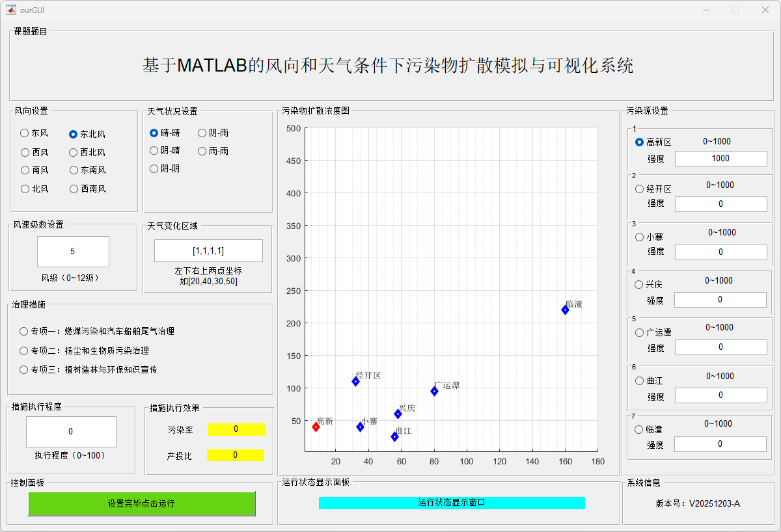This screenshot has height=532, width=781.
Task: Click the 兴庆 diamond marker
Action: (398, 414)
